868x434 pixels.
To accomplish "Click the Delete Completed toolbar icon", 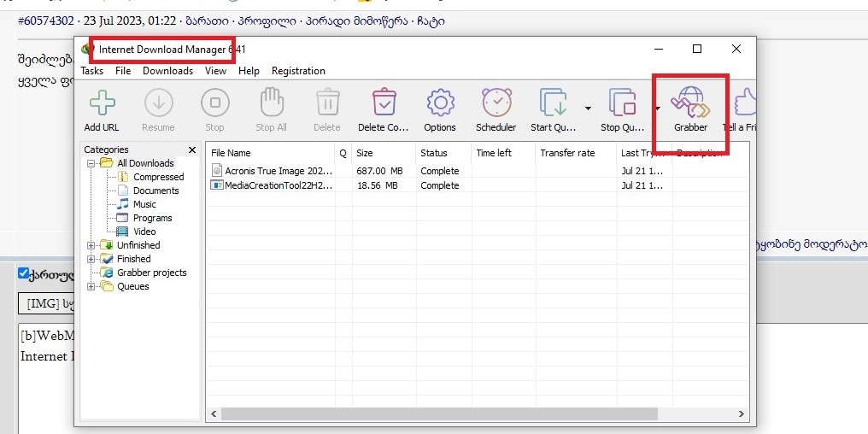I will 384,103.
